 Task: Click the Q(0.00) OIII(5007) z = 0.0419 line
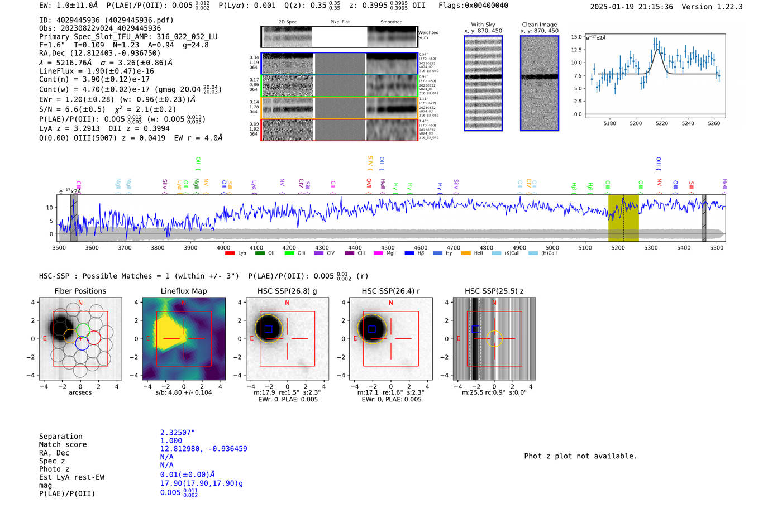tap(131, 138)
